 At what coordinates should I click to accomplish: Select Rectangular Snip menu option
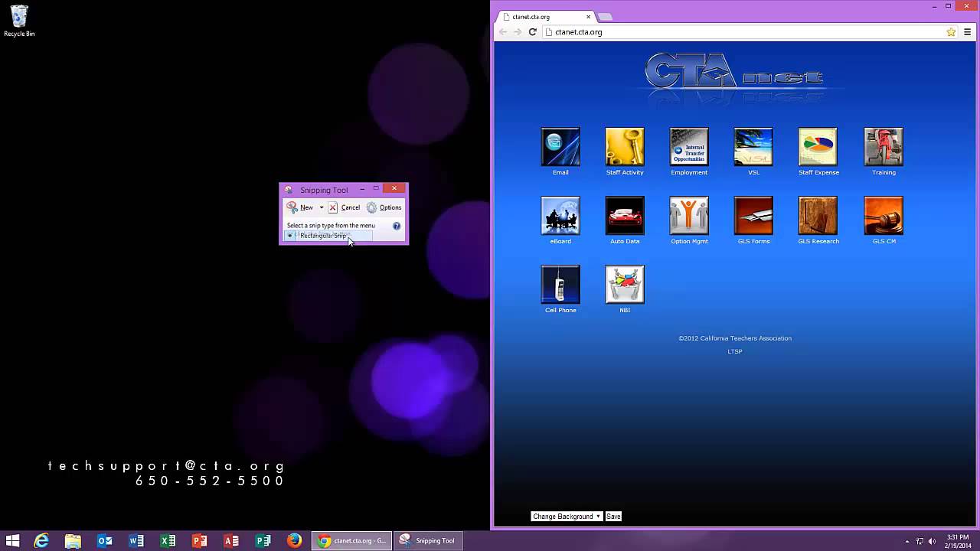(328, 236)
